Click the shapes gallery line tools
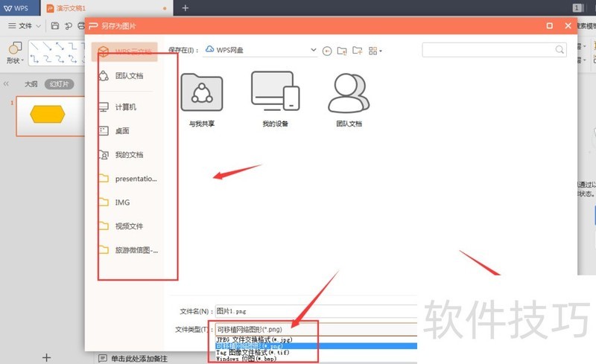Screen dimensions: 596x364 click(x=57, y=52)
